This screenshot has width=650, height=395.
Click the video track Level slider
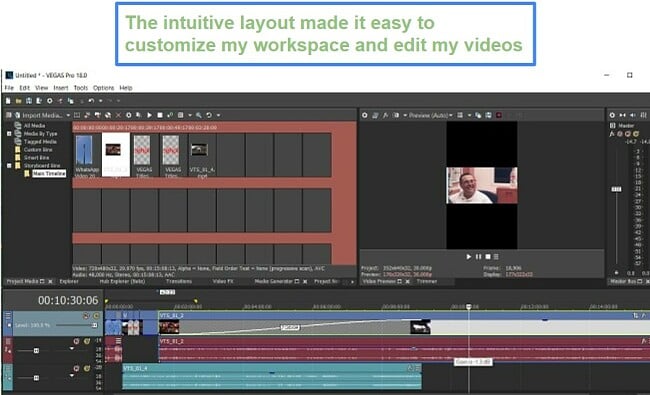click(x=77, y=325)
